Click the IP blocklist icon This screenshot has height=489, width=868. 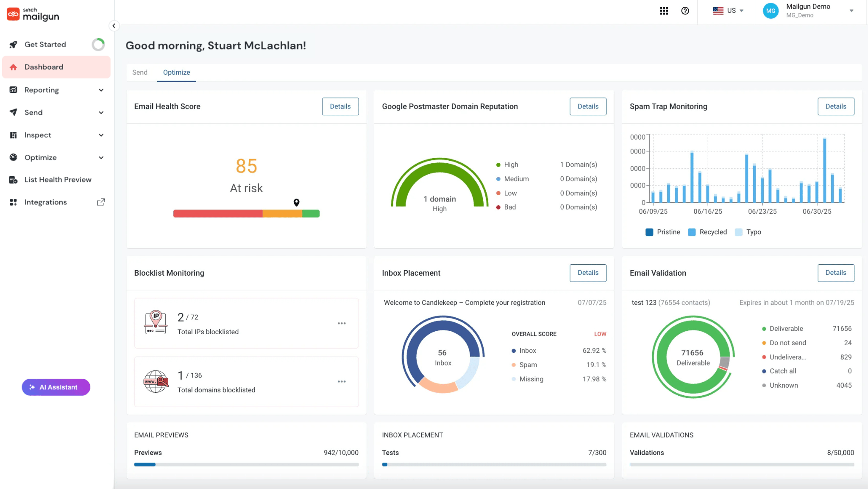pyautogui.click(x=156, y=322)
